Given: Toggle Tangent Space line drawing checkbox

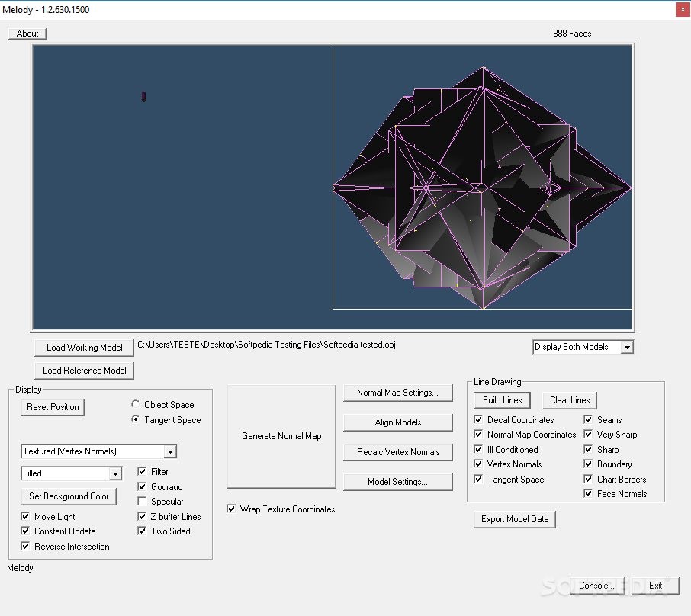Looking at the screenshot, I should click(478, 479).
